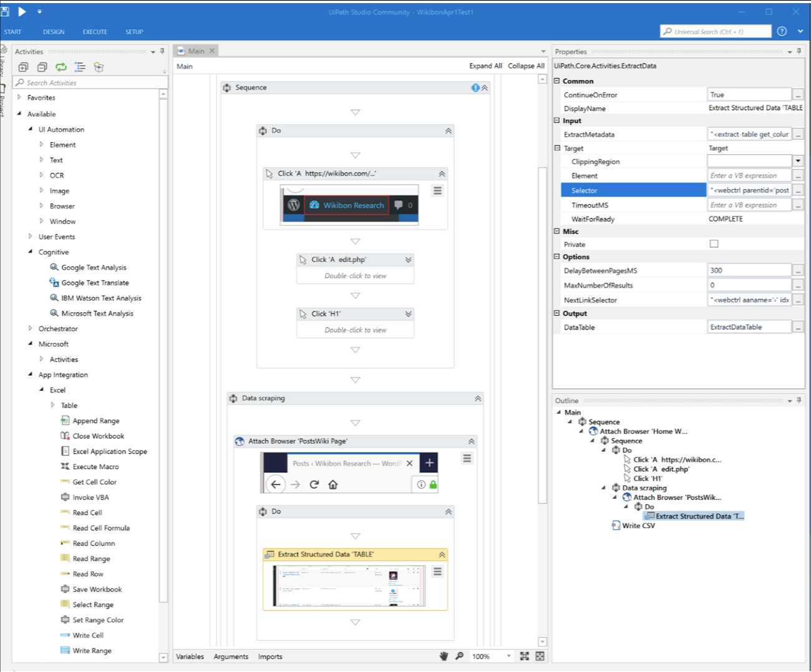The height and width of the screenshot is (672, 811).
Task: Click the Search Activities field
Action: tap(90, 82)
